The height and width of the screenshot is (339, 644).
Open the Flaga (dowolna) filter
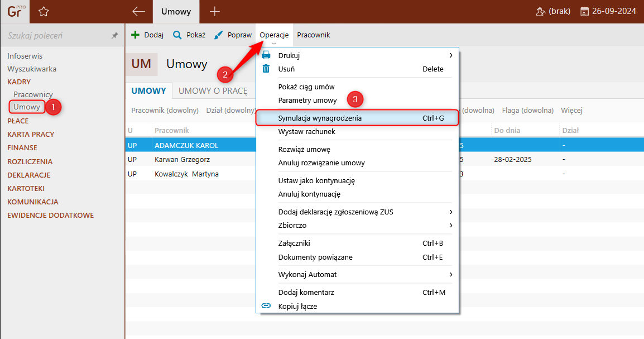point(528,110)
